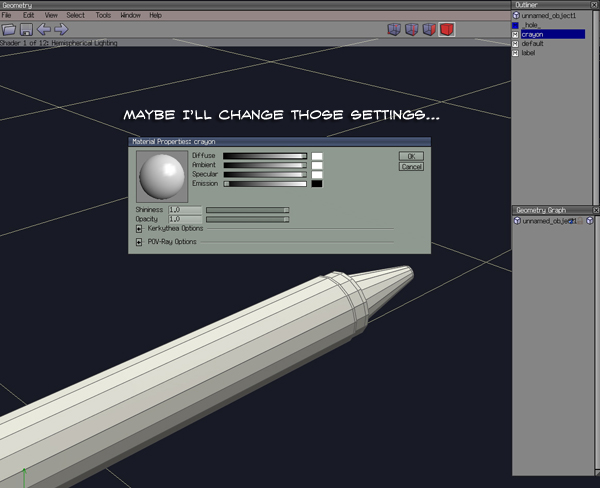The width and height of the screenshot is (600, 488).
Task: Open the Tools menu
Action: point(103,15)
